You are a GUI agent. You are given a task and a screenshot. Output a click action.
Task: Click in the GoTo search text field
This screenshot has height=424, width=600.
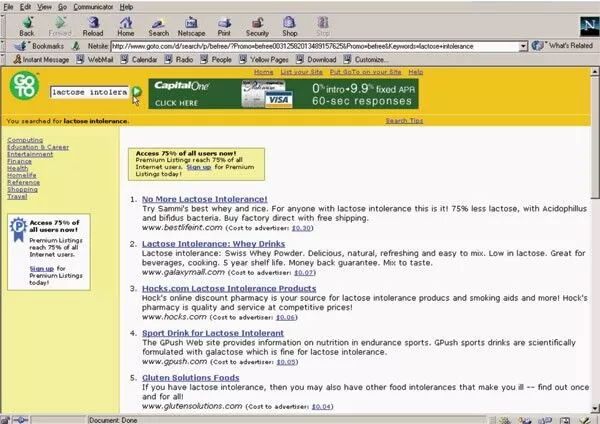[90, 93]
